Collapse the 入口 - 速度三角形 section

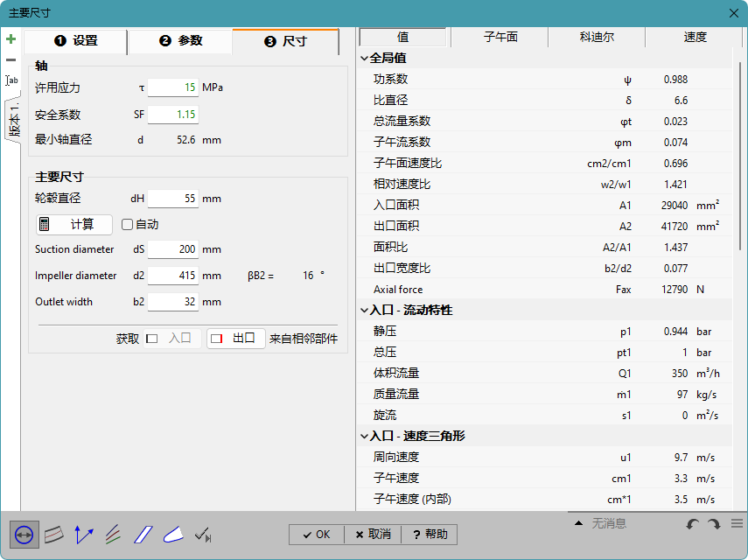pyautogui.click(x=365, y=437)
